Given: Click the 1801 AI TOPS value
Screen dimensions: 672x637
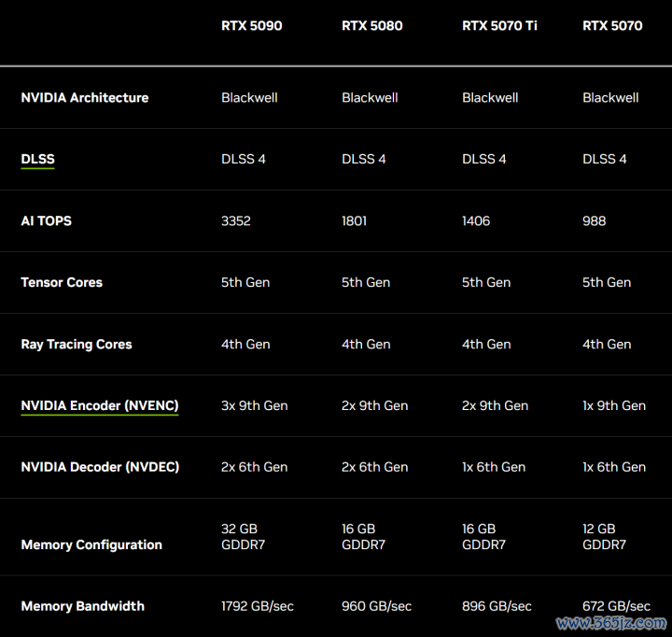Looking at the screenshot, I should tap(354, 221).
